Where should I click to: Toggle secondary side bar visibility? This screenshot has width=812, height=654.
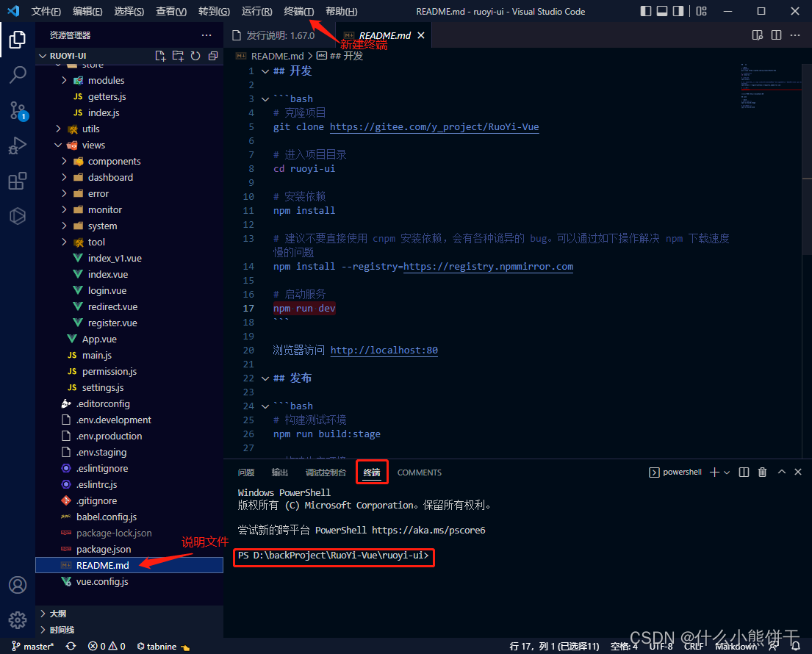678,11
